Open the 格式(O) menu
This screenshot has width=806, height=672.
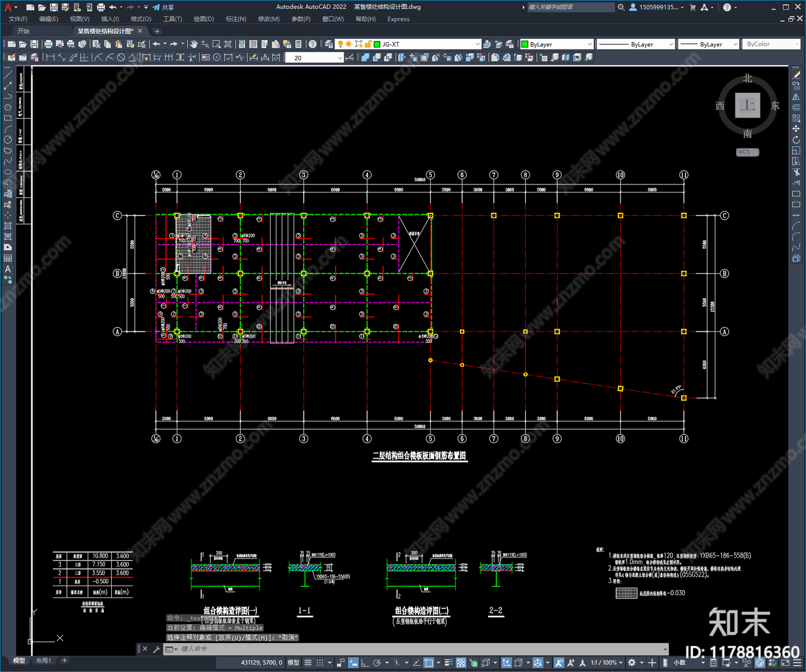(x=141, y=19)
